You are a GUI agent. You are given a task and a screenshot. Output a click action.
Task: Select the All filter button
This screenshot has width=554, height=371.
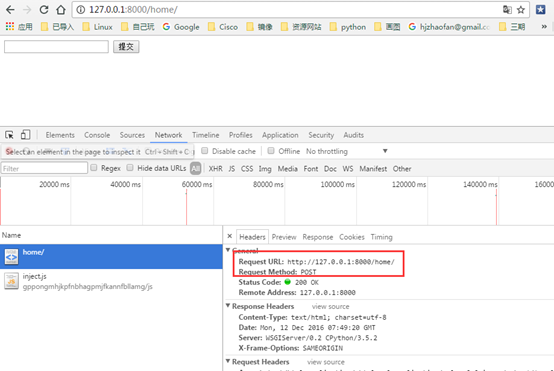point(195,168)
